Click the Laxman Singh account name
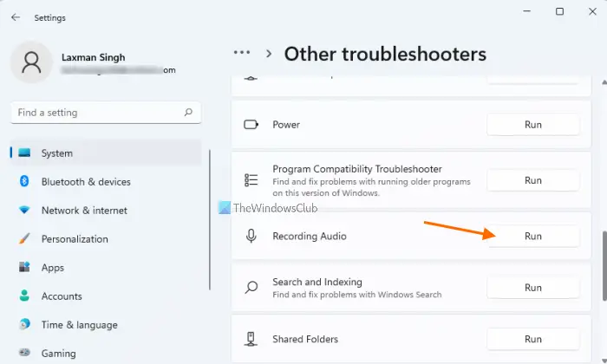Screen dimensions: 607x364 coord(94,57)
